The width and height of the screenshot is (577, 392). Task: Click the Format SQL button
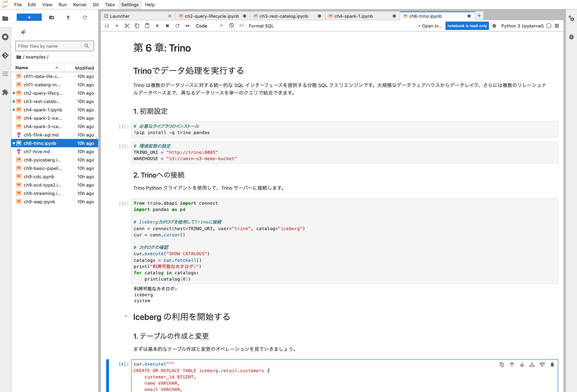coord(261,26)
